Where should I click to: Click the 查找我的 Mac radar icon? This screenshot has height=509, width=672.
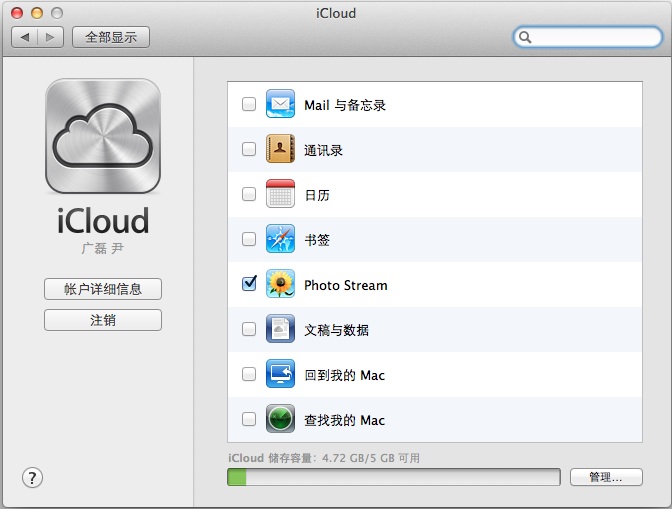click(x=280, y=419)
